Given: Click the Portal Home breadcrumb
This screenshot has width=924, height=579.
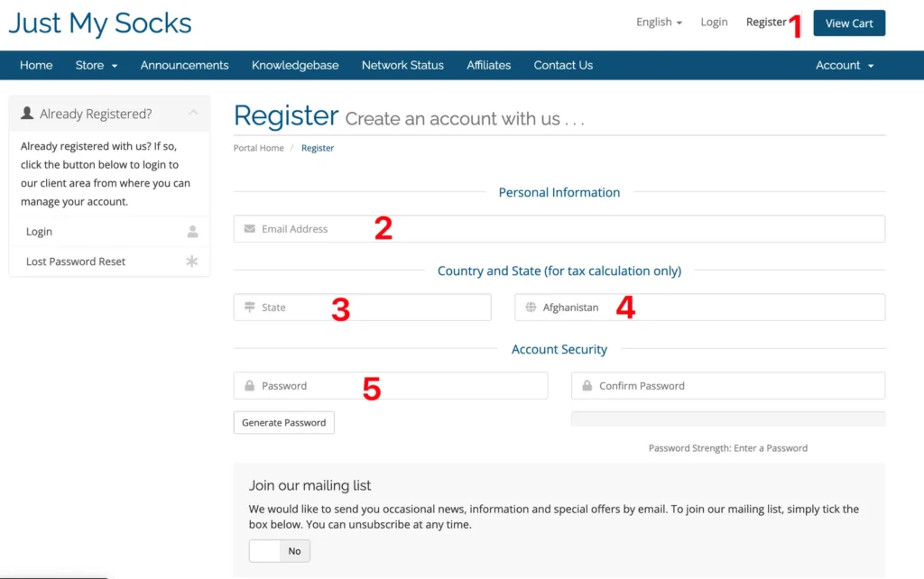Looking at the screenshot, I should click(x=258, y=148).
